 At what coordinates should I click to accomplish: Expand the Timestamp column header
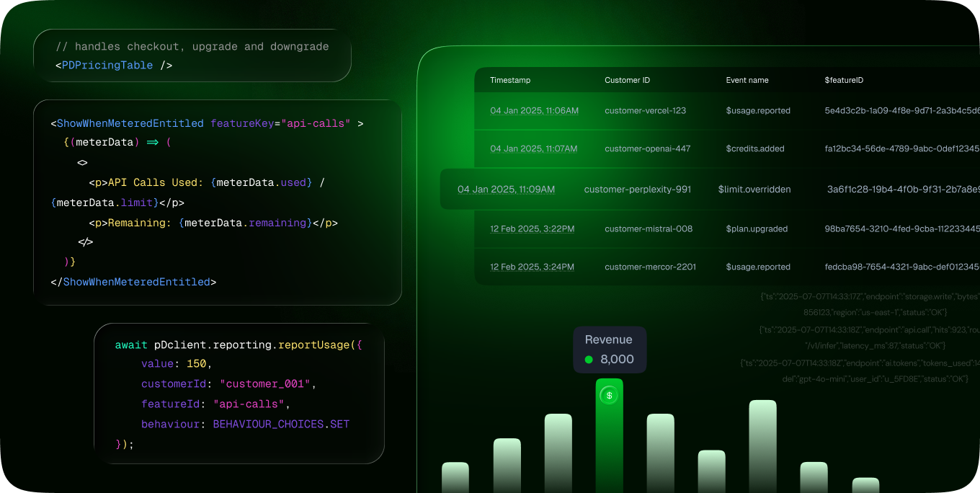[x=510, y=80]
